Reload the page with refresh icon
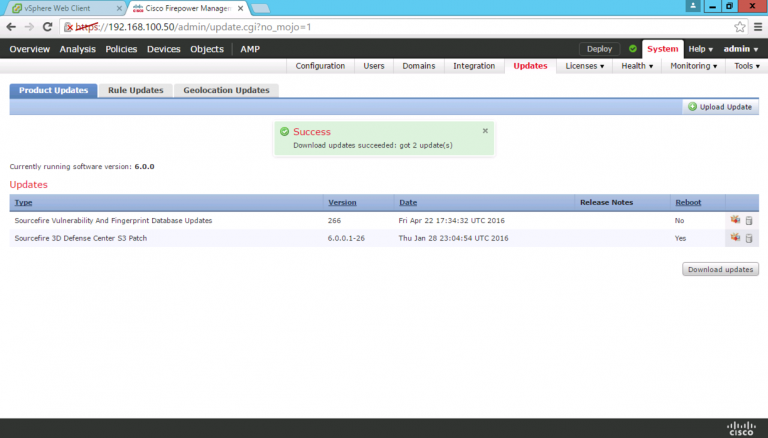The height and width of the screenshot is (438, 768). pos(47,27)
